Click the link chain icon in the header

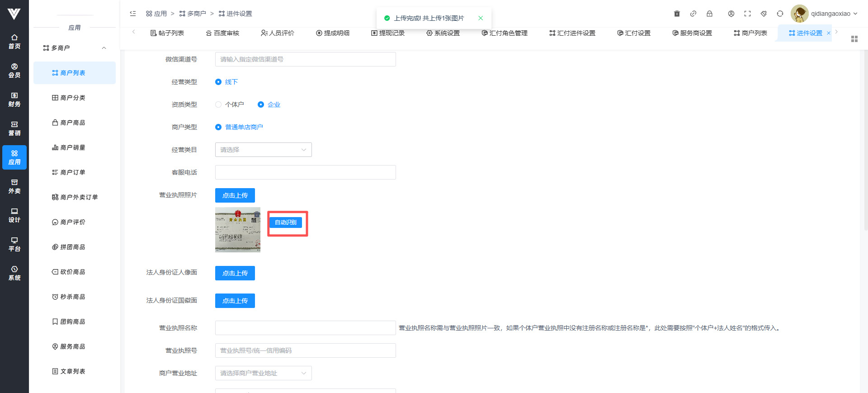click(x=693, y=14)
